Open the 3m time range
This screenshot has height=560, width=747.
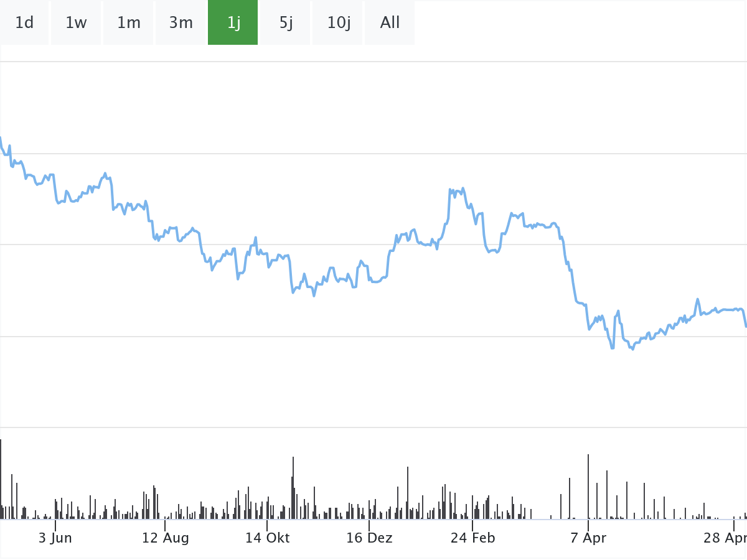click(x=181, y=23)
